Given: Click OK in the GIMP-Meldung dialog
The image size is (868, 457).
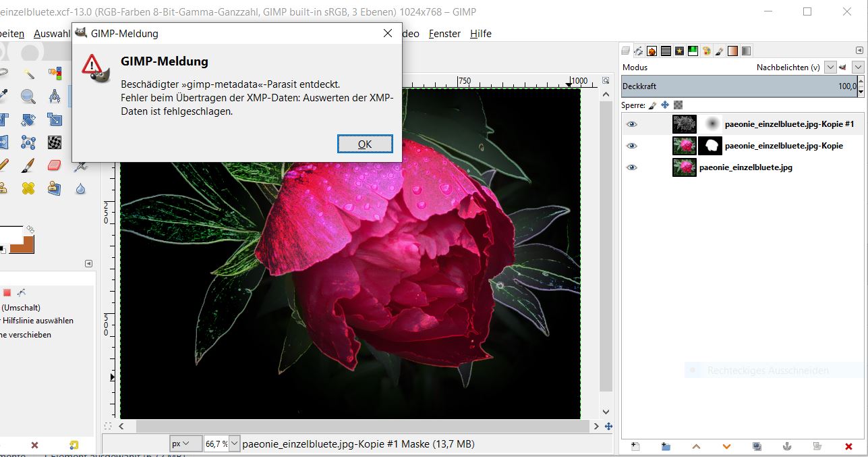Looking at the screenshot, I should coord(365,144).
